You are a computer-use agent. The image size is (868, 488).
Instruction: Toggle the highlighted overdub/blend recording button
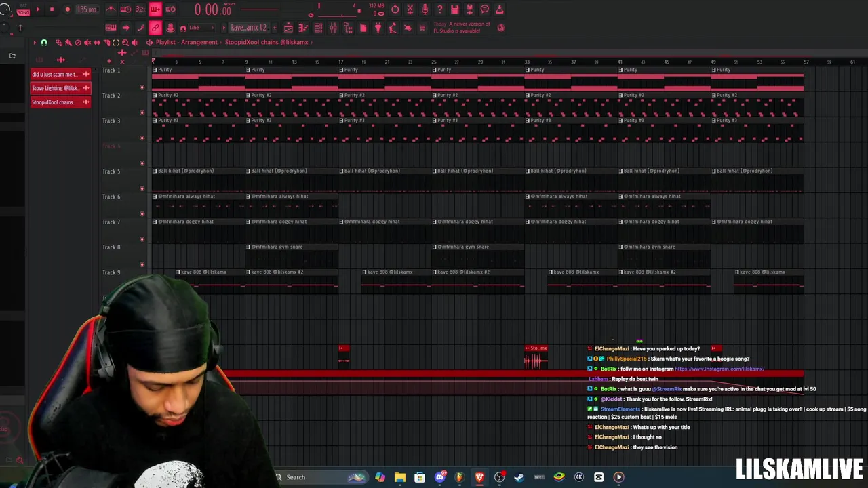point(155,9)
